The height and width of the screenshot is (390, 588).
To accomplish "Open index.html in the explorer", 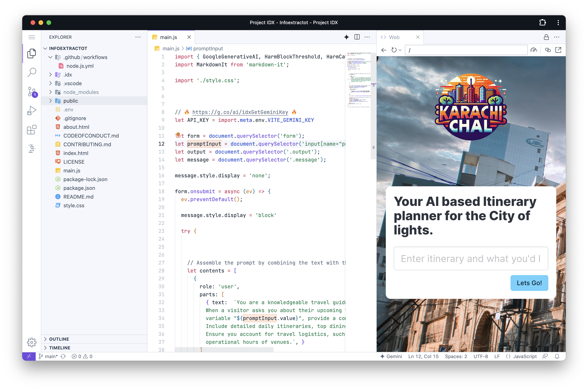I will (76, 153).
